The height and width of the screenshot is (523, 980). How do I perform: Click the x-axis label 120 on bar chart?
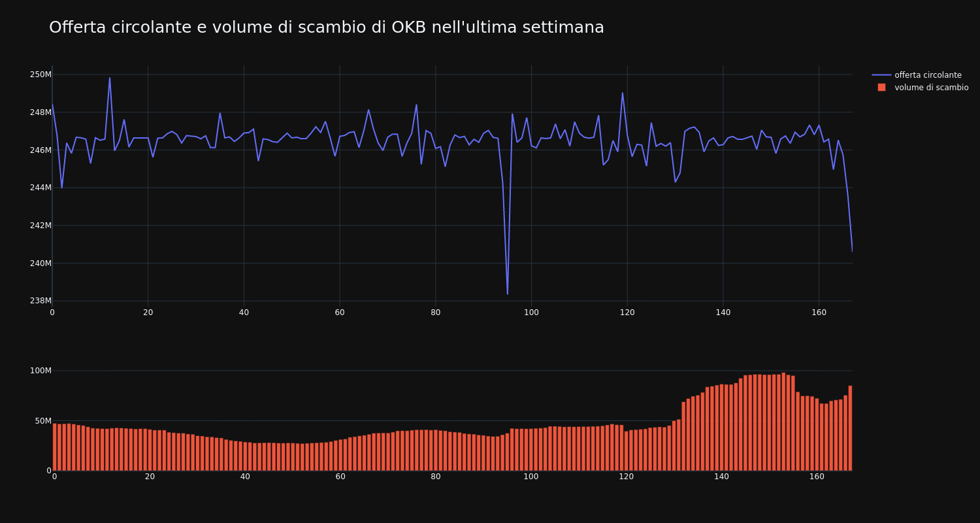[x=626, y=477]
